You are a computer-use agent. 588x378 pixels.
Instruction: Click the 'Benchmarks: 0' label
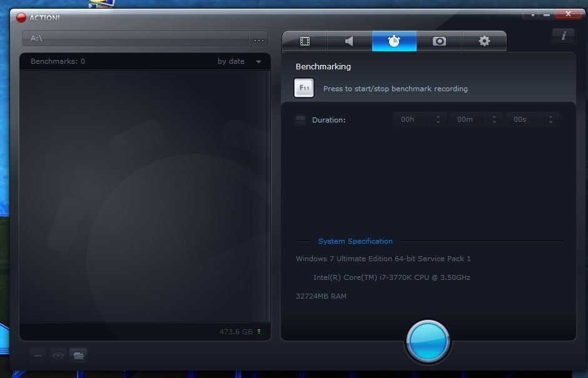58,61
